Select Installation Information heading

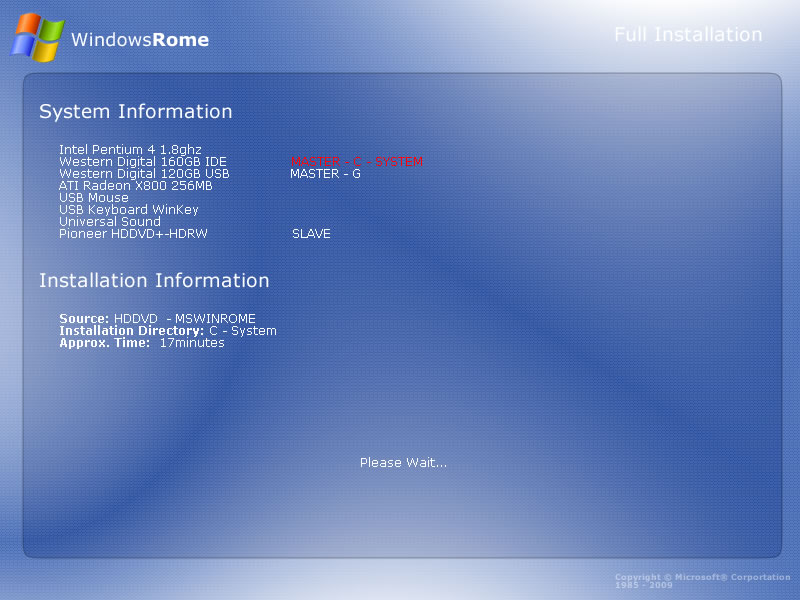click(154, 281)
